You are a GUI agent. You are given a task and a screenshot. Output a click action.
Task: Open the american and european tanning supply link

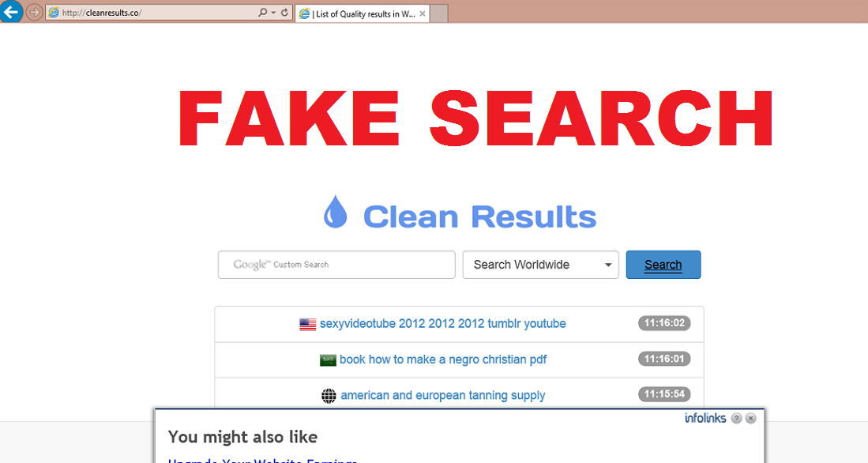click(443, 395)
